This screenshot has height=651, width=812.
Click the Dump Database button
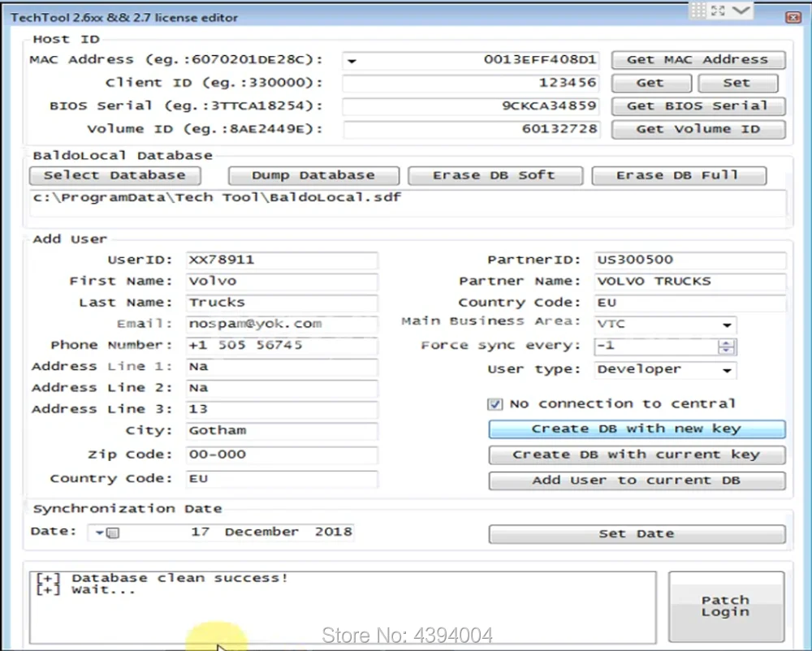pos(313,175)
